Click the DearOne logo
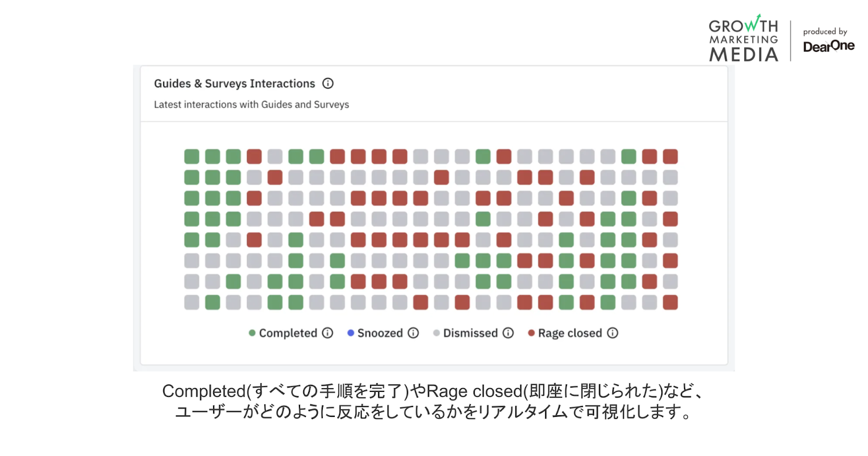868x456 pixels. tap(828, 46)
